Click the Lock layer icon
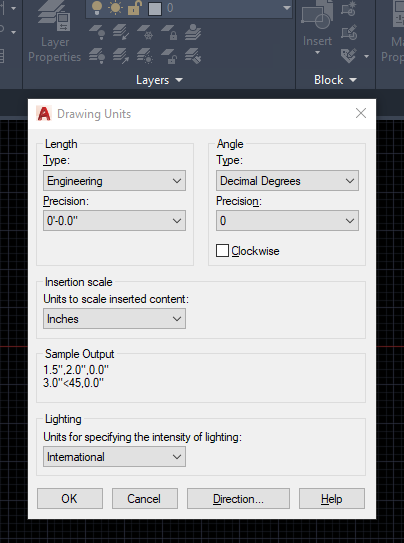The image size is (404, 543). [169, 32]
